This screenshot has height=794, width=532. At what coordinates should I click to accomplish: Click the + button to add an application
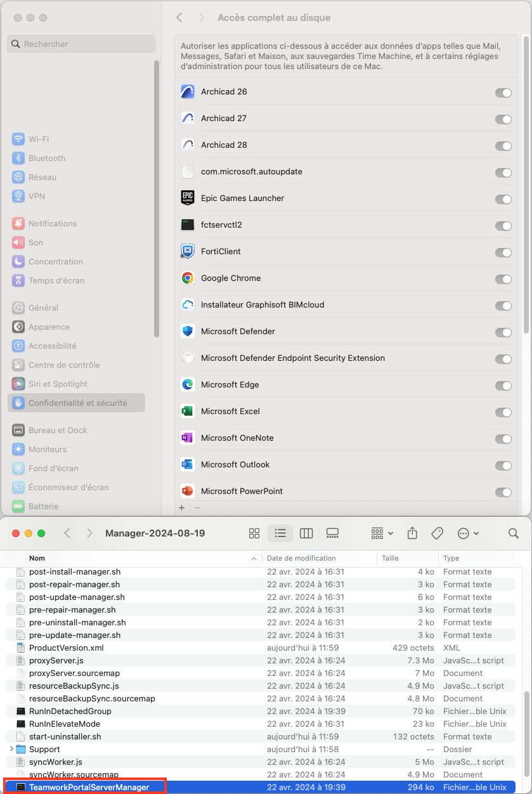(182, 507)
